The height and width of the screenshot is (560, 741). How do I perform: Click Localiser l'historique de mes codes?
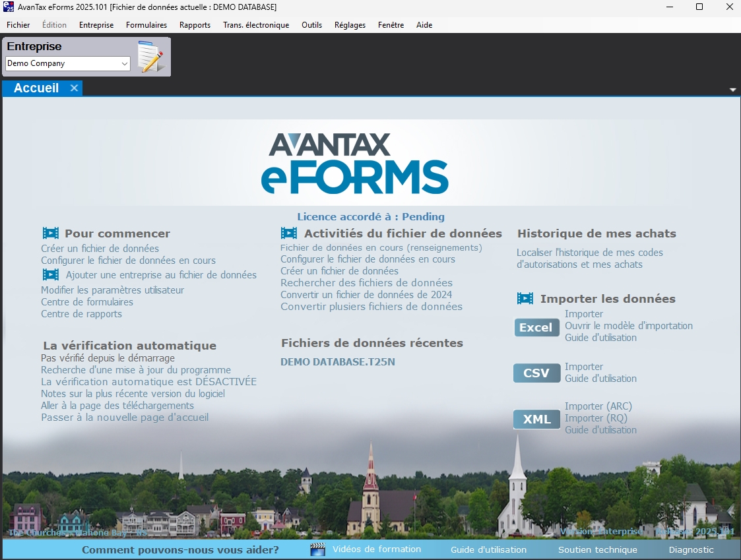590,258
